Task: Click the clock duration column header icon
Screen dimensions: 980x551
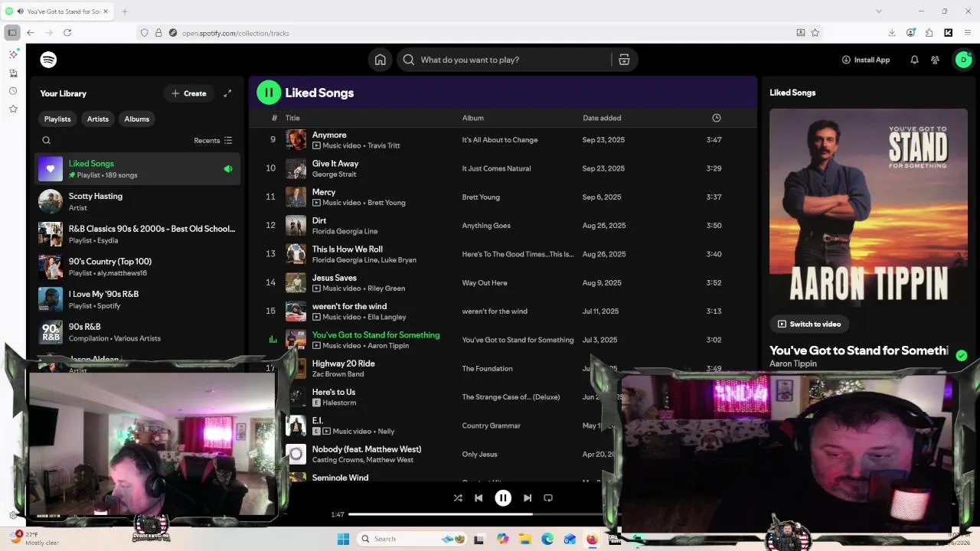Action: click(x=716, y=118)
